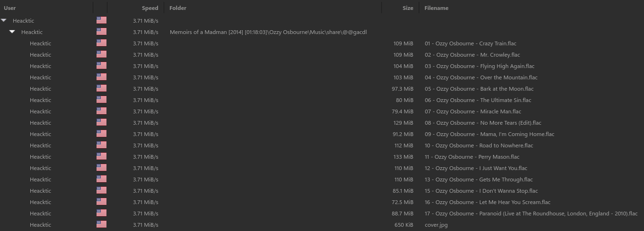Click the flag icon on No More Tears row
Image resolution: width=644 pixels, height=231 pixels.
tap(101, 122)
